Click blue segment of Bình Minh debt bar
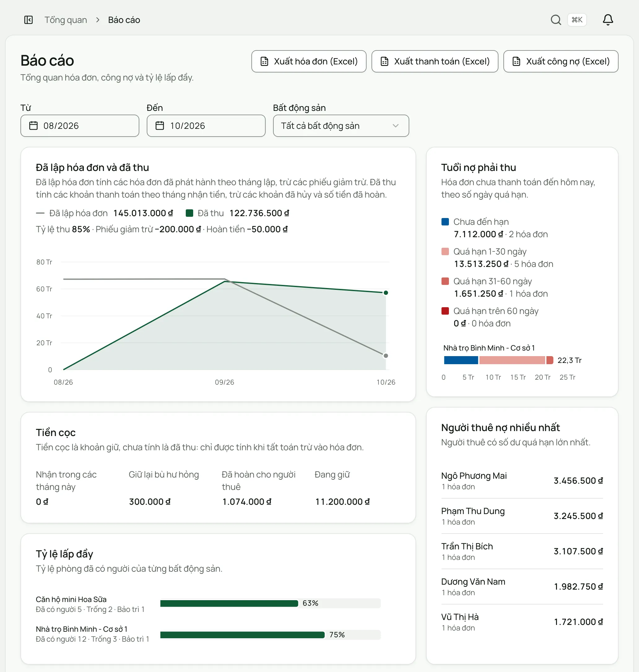639x672 pixels. [x=461, y=360]
